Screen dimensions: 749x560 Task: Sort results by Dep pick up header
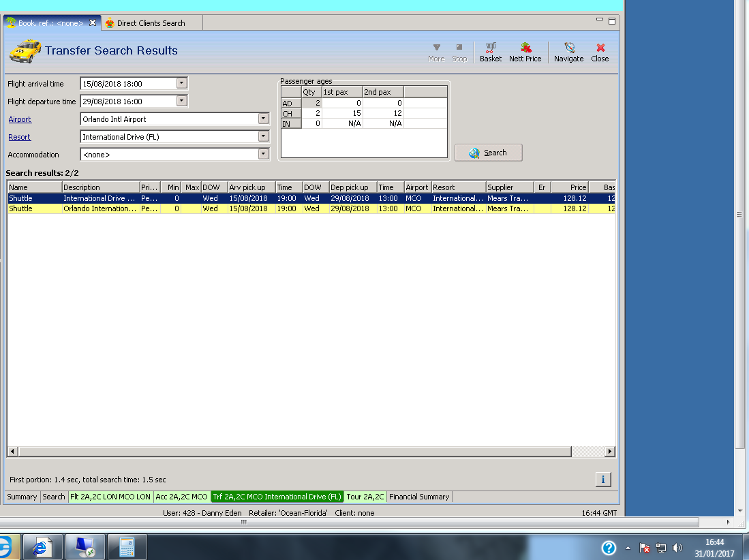pyautogui.click(x=353, y=187)
